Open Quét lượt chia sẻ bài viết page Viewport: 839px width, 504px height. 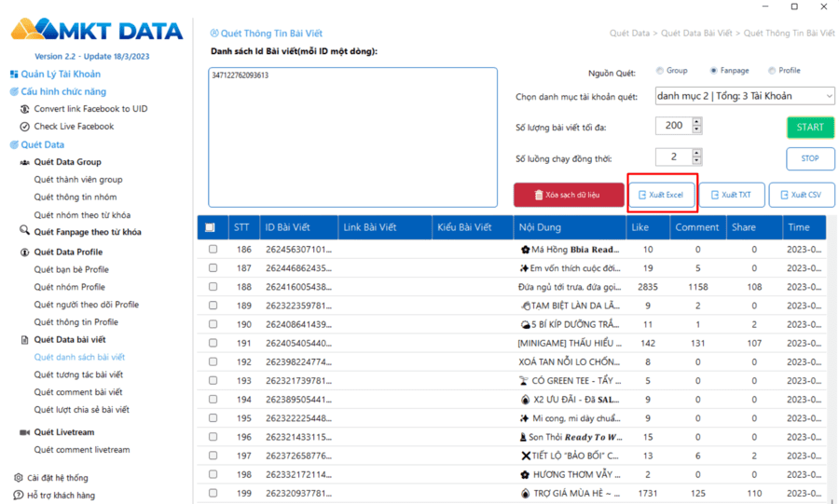[82, 410]
